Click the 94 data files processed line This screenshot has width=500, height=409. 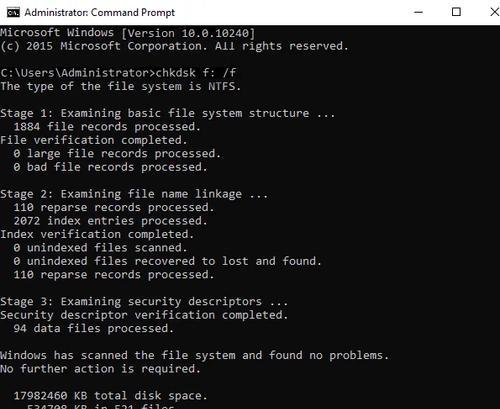[x=93, y=329]
